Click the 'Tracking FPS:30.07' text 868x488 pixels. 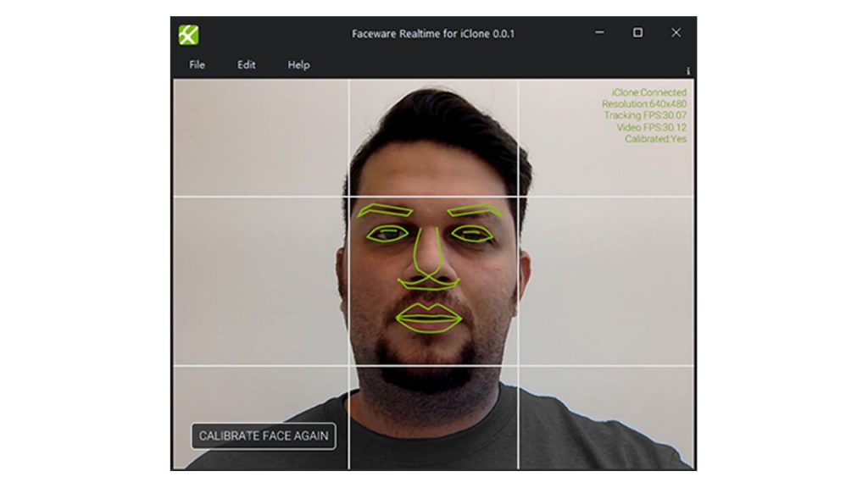[x=645, y=115]
